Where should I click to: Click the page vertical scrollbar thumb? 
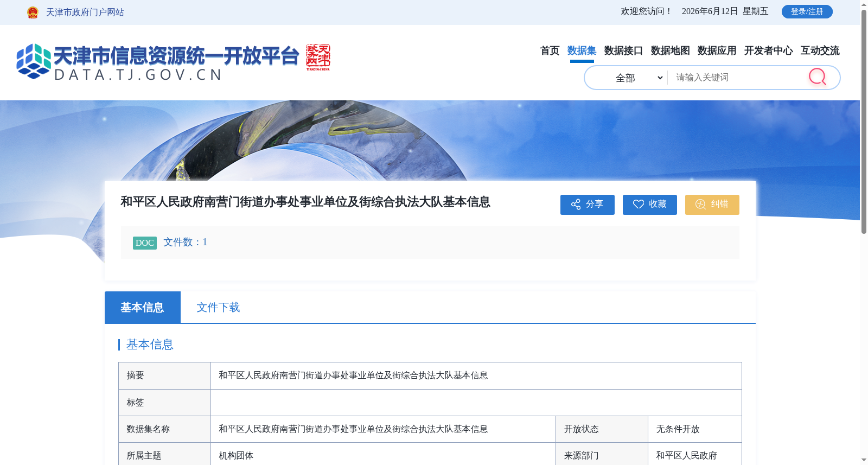point(864,121)
